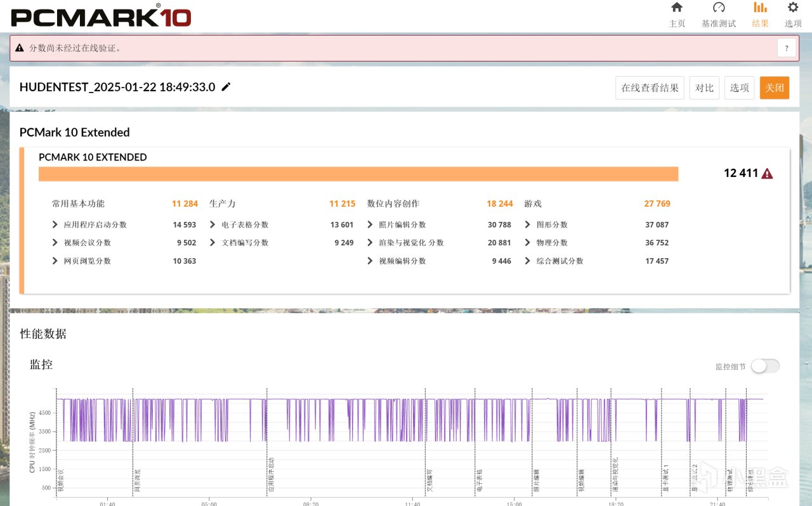This screenshot has width=812, height=506.
Task: Click the CPU 时钟频率 (MHz) axis label
Action: tap(32, 442)
